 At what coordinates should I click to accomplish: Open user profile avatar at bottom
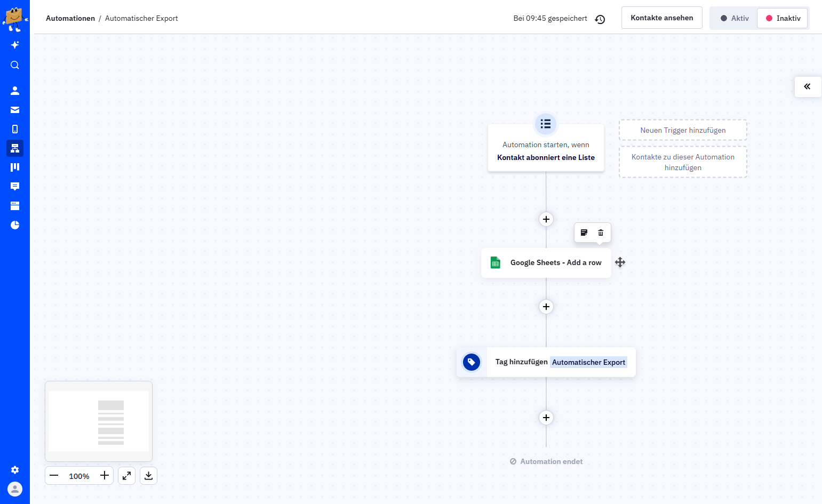pyautogui.click(x=15, y=489)
